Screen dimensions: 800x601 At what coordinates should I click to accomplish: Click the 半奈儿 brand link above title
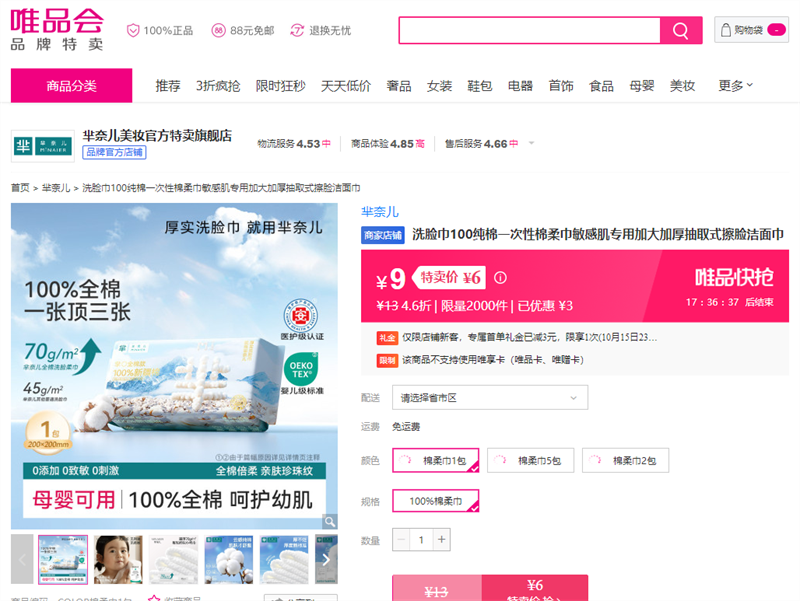(380, 211)
